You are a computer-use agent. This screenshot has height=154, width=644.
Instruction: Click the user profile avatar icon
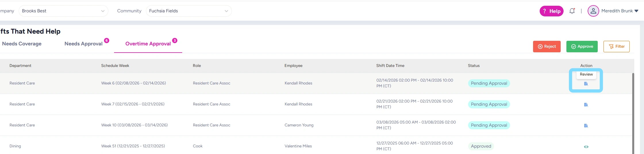pos(593,11)
